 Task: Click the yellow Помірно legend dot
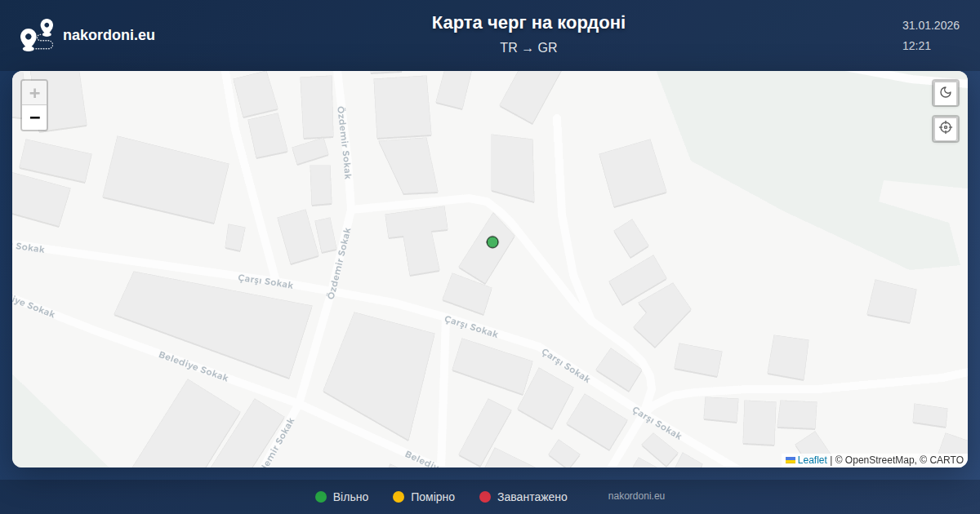coord(399,497)
